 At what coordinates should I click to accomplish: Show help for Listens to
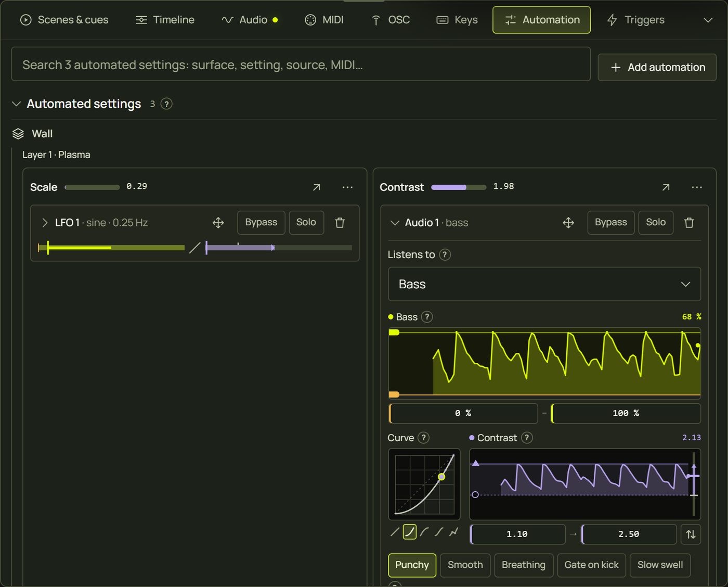(x=445, y=254)
